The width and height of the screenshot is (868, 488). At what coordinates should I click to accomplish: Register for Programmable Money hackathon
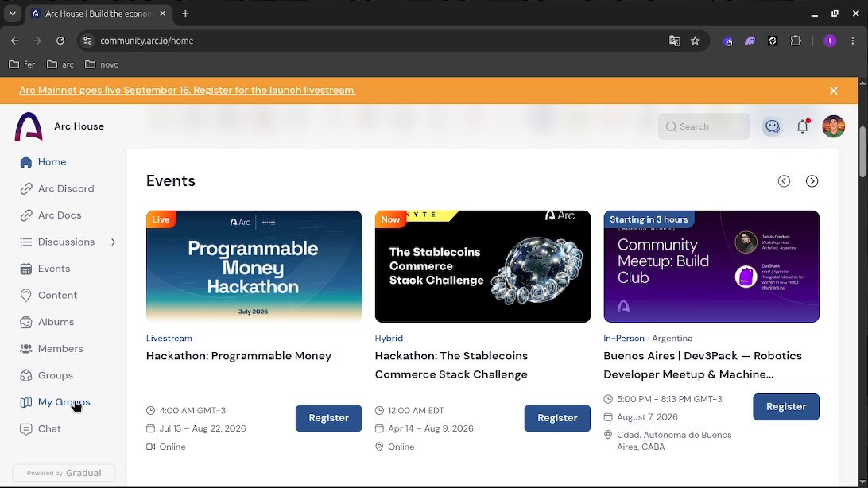click(x=329, y=418)
